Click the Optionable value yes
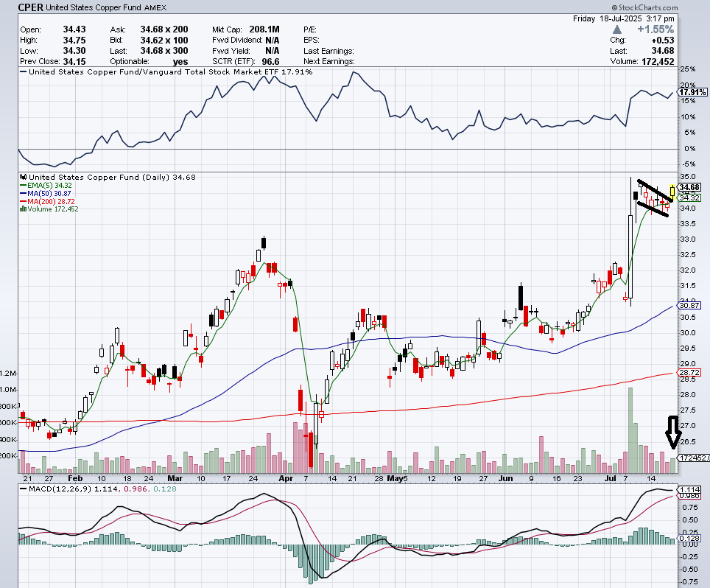710x588 pixels. point(180,62)
